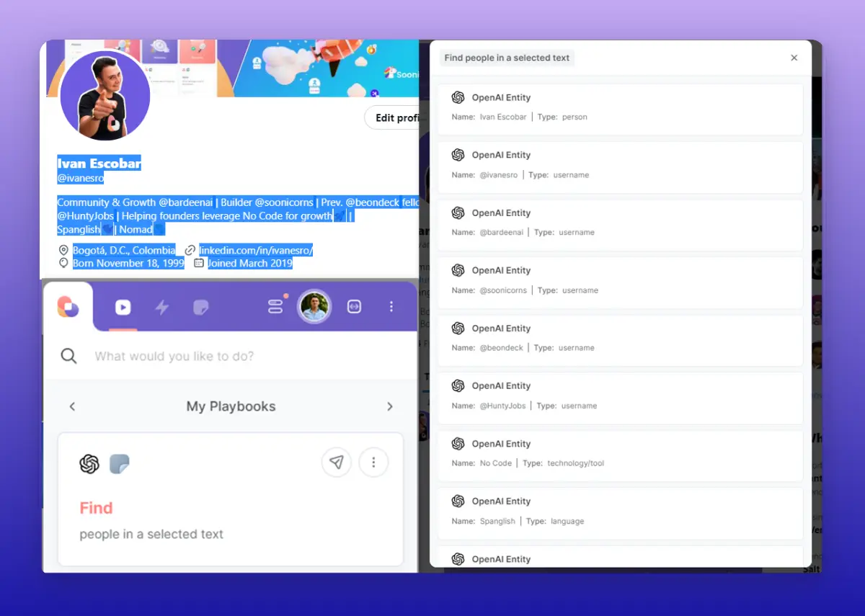Click the expand-width icon in Bardeen header
Viewport: 865px width, 616px height.
354,307
